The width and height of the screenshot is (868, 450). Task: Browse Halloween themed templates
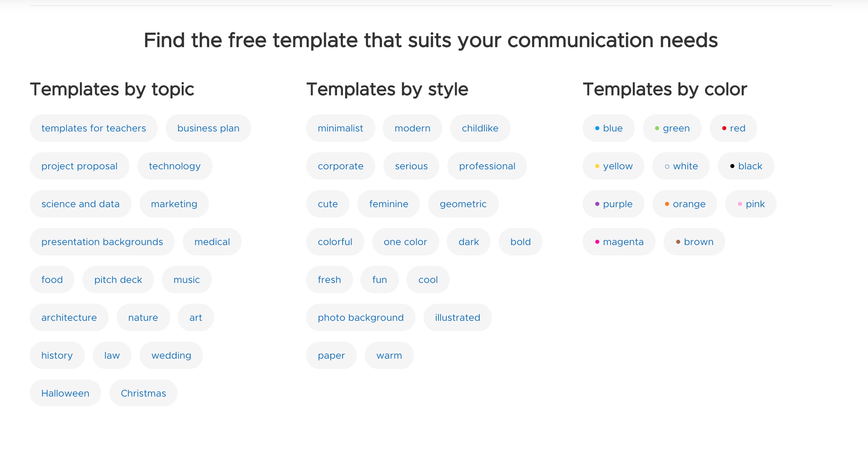click(65, 394)
